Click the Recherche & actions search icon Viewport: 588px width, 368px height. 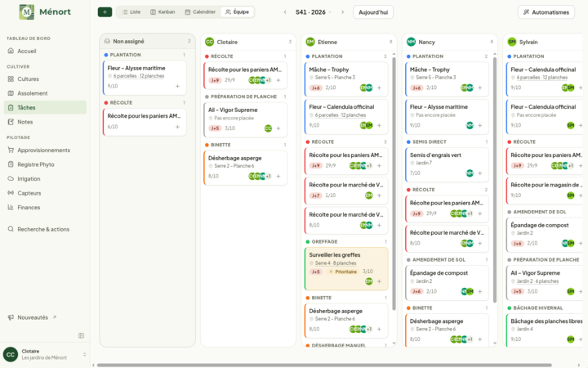pos(11,229)
